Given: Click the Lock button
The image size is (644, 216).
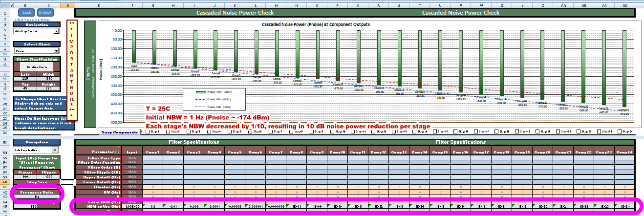Looking at the screenshot, I should coord(26,12).
